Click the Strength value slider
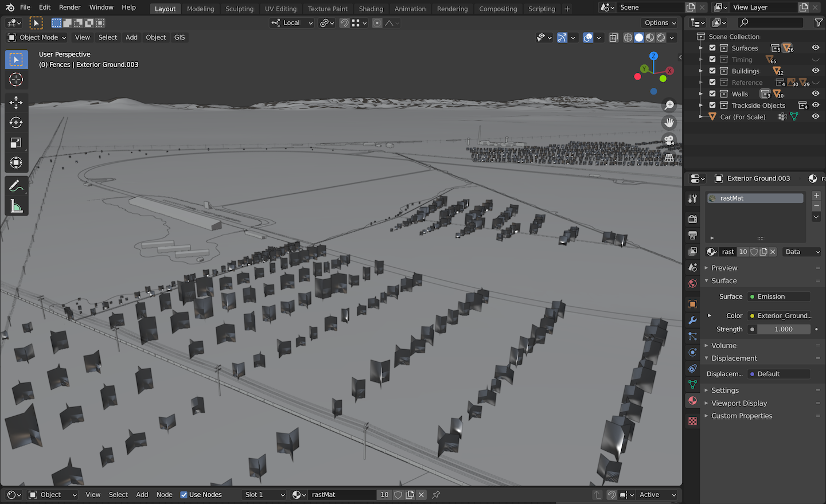The height and width of the screenshot is (504, 826). coord(784,329)
